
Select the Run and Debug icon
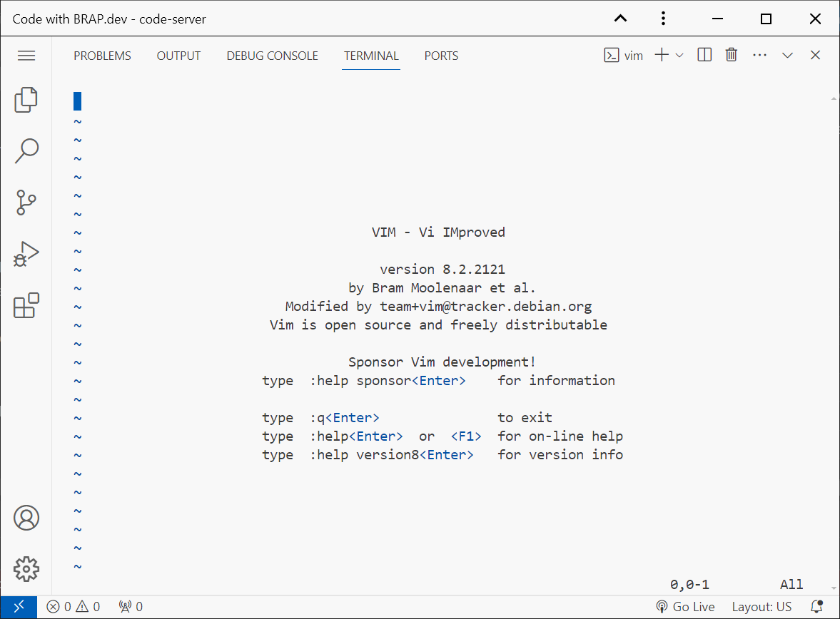click(x=26, y=254)
